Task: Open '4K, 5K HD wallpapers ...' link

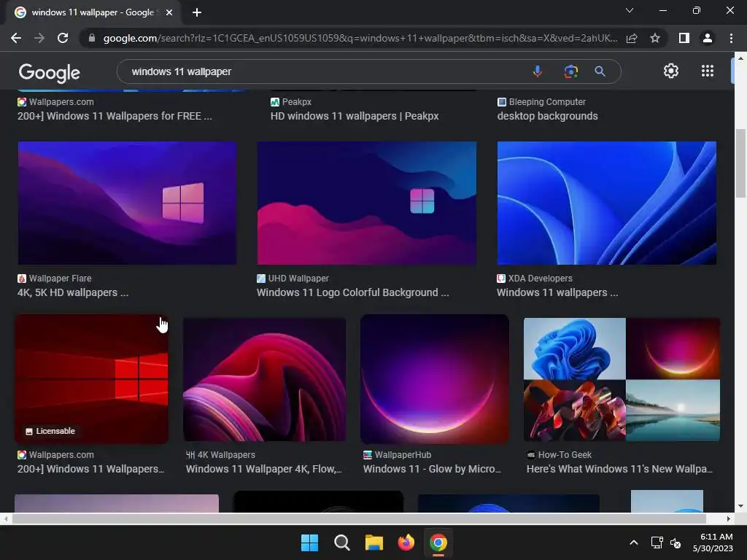Action: click(73, 292)
